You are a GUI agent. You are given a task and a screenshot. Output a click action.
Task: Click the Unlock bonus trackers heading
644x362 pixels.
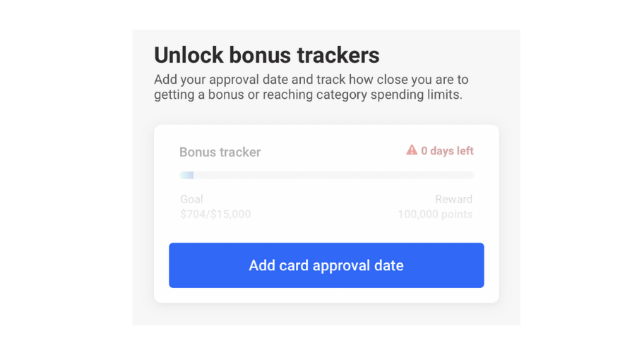pos(266,55)
